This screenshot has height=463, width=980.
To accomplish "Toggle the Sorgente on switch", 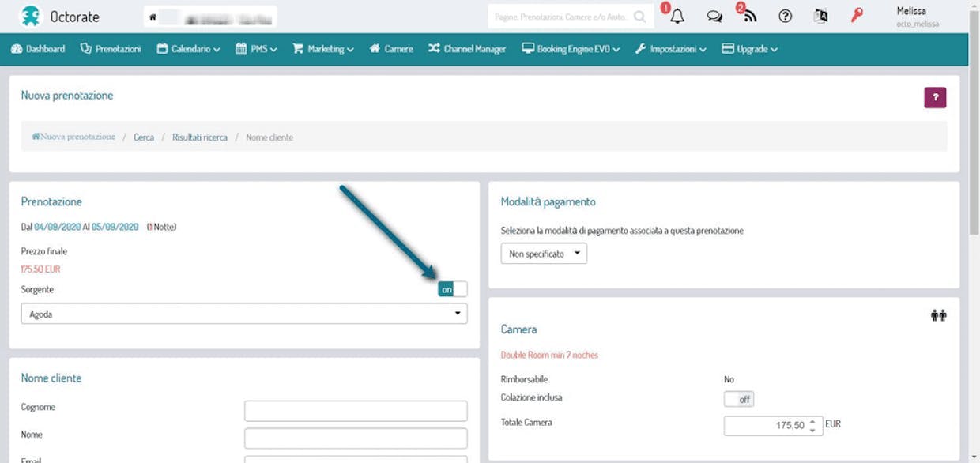I will (453, 289).
